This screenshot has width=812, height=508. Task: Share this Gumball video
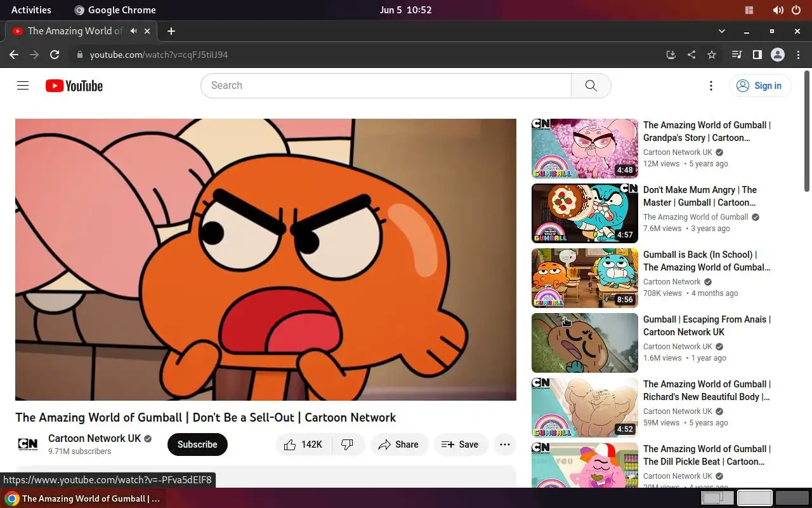click(398, 444)
